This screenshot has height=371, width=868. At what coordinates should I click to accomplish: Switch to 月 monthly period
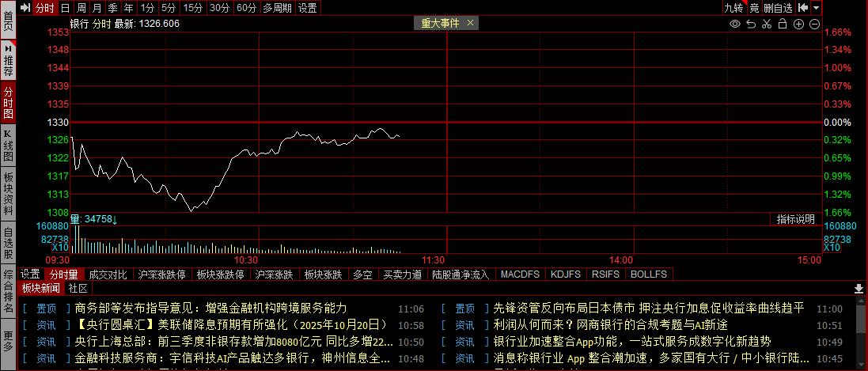pyautogui.click(x=97, y=8)
